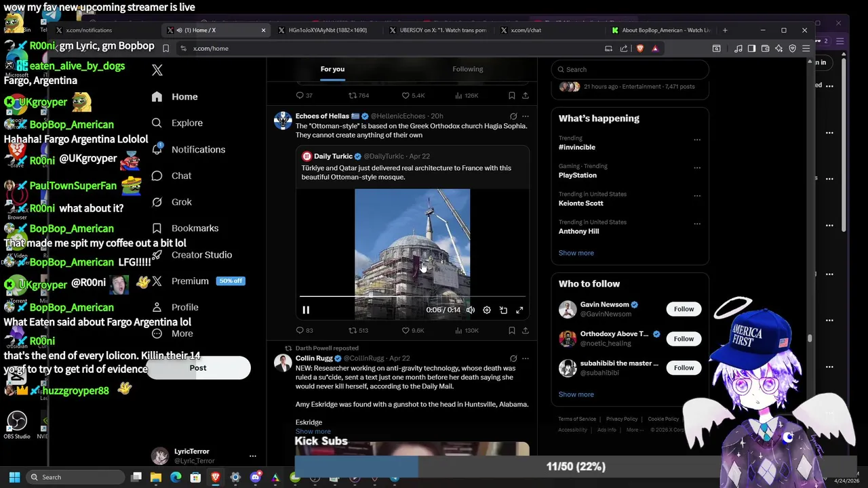Image resolution: width=868 pixels, height=488 pixels.
Task: Open Daily Turkic quoted post header
Action: pos(366,156)
